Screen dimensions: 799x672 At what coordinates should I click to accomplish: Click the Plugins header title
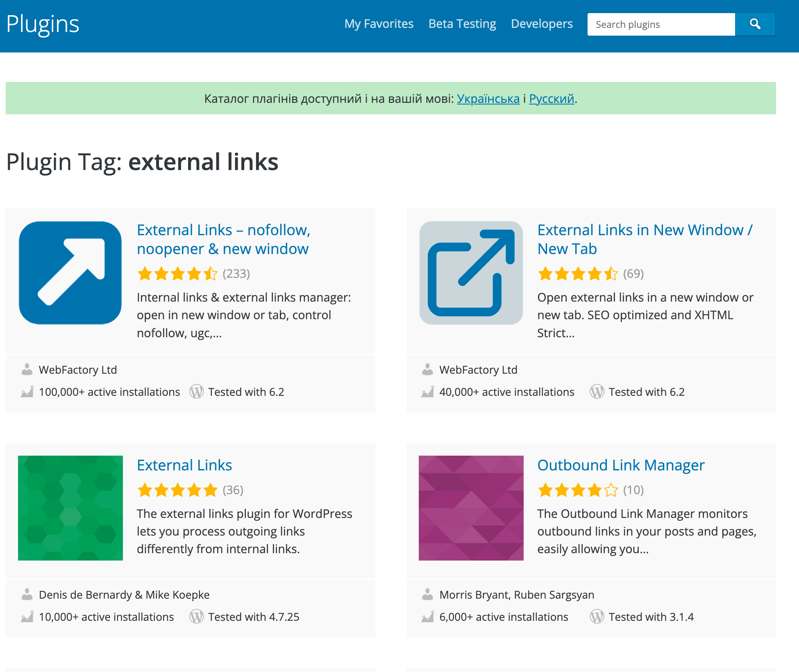tap(43, 25)
